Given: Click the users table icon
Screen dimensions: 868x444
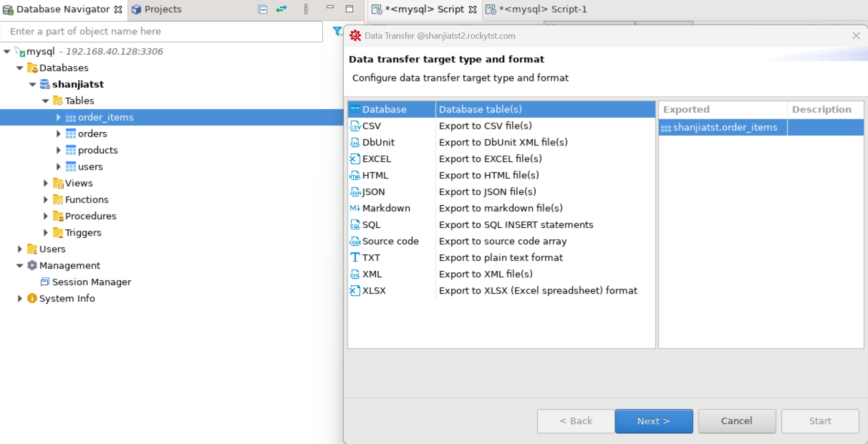Looking at the screenshot, I should 71,167.
